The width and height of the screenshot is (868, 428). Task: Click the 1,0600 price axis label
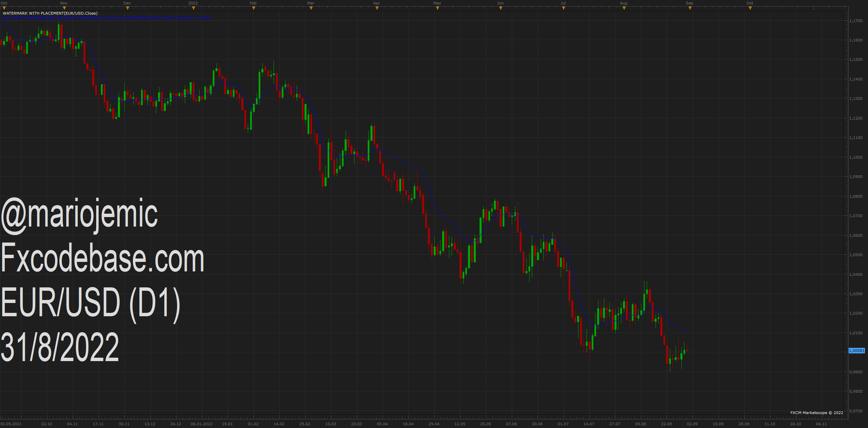click(856, 235)
